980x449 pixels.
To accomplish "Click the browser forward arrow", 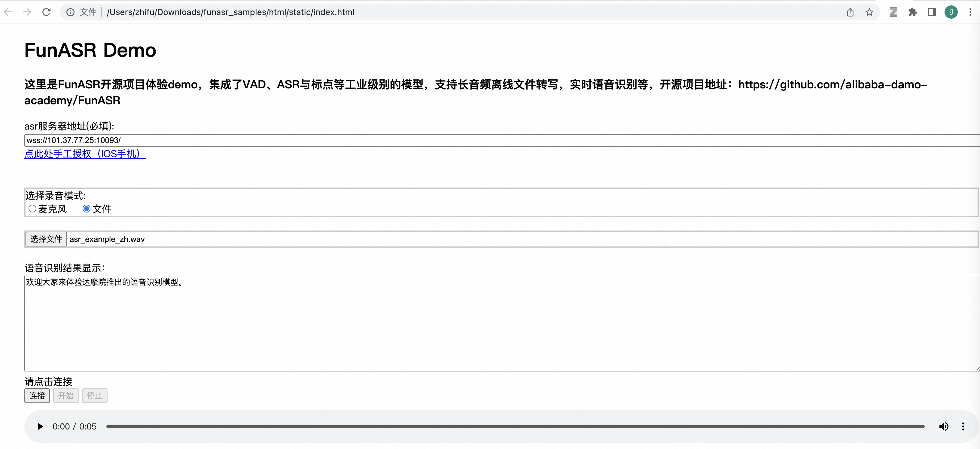I will [x=27, y=12].
